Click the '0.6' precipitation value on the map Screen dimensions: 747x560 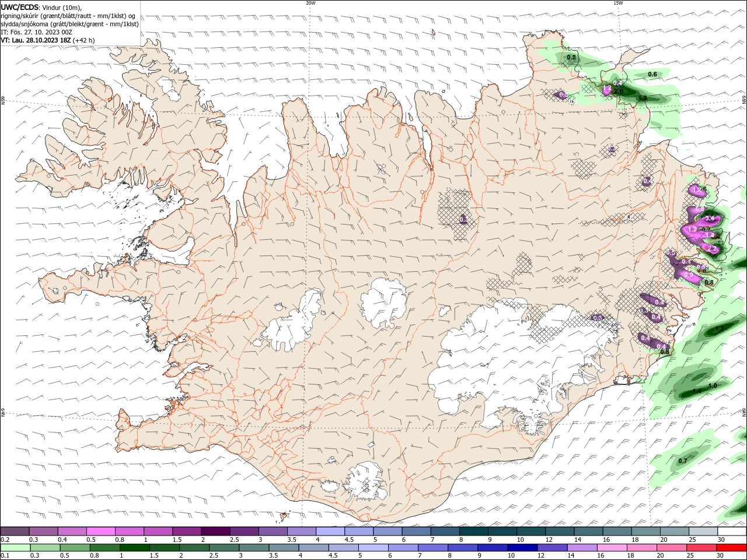[x=652, y=74]
